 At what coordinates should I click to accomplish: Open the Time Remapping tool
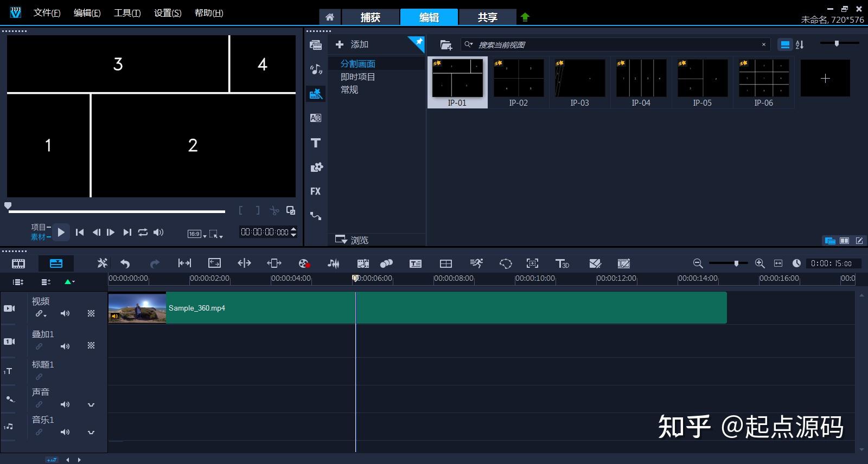point(476,263)
